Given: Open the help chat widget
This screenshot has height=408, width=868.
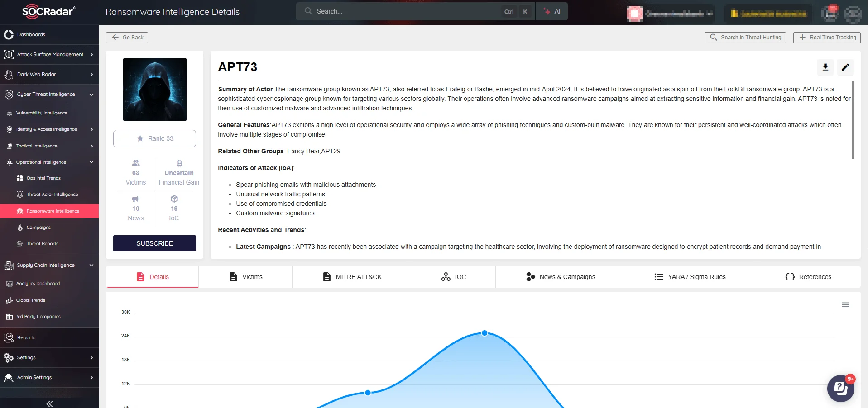Looking at the screenshot, I should click(841, 388).
